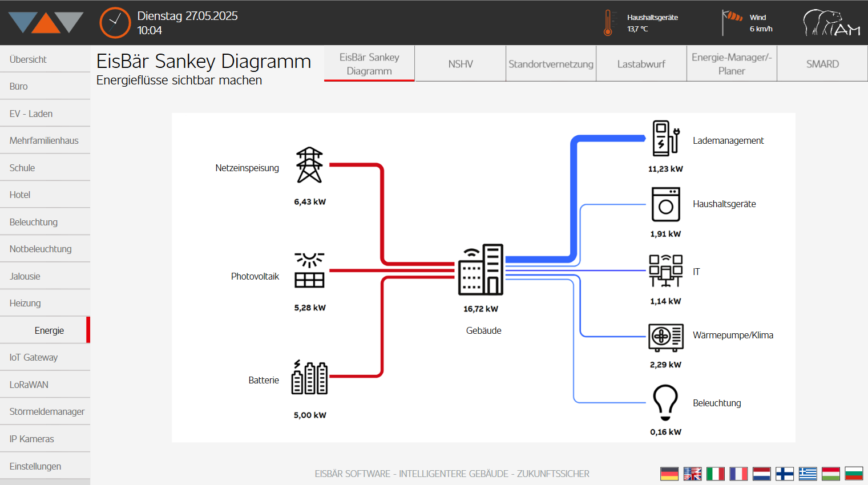Open the EisBär Sankey Diagramm tab
Screen dimensions: 868x485
[x=369, y=64]
